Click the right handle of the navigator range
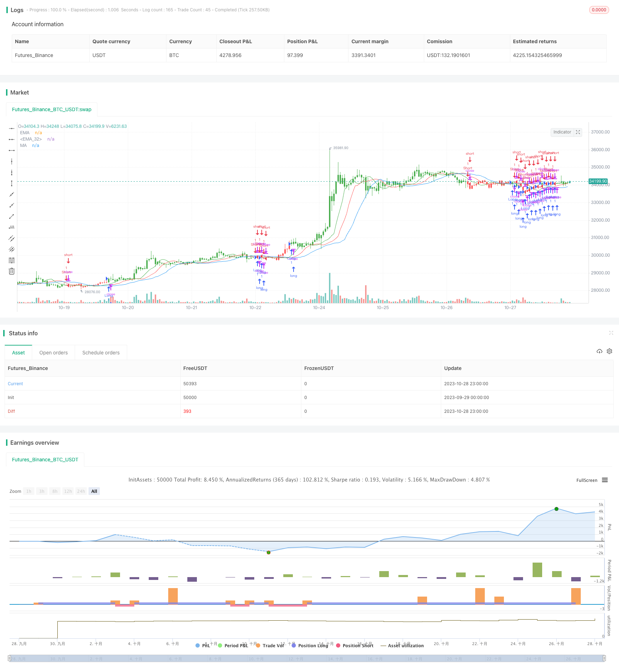This screenshot has width=619, height=672. click(x=604, y=658)
